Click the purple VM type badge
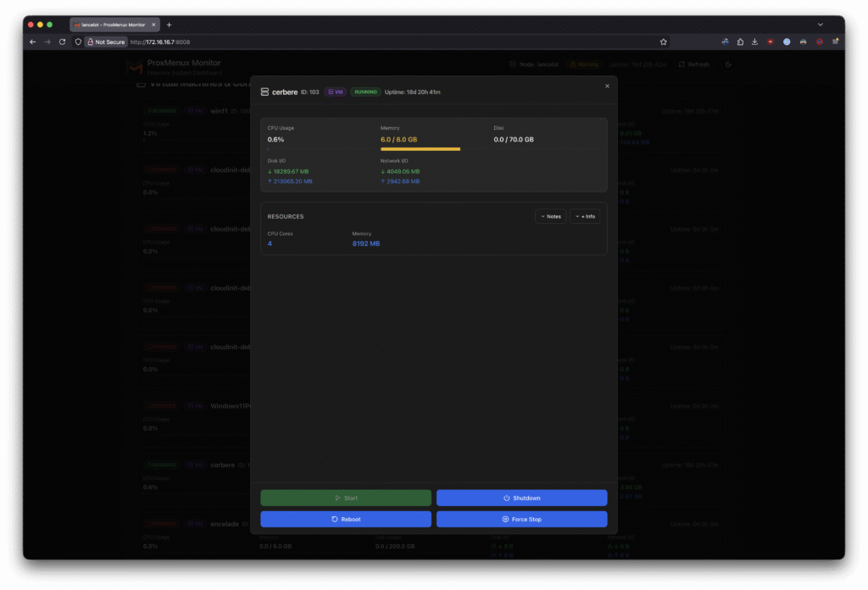This screenshot has width=868, height=590. (335, 92)
